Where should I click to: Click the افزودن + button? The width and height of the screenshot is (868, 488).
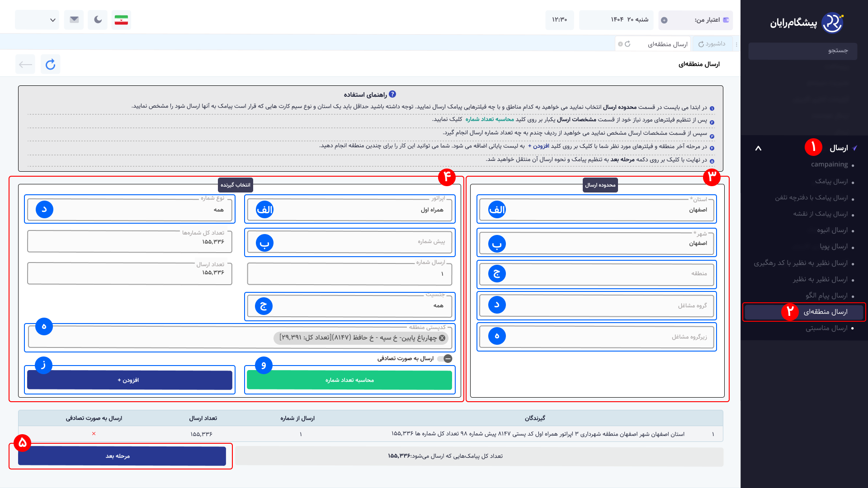pyautogui.click(x=130, y=380)
